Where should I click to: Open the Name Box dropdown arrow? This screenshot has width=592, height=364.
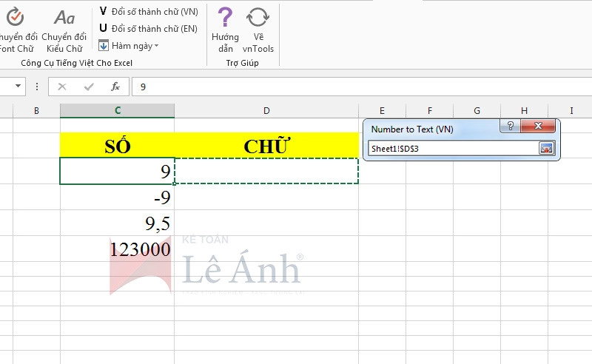(x=18, y=87)
